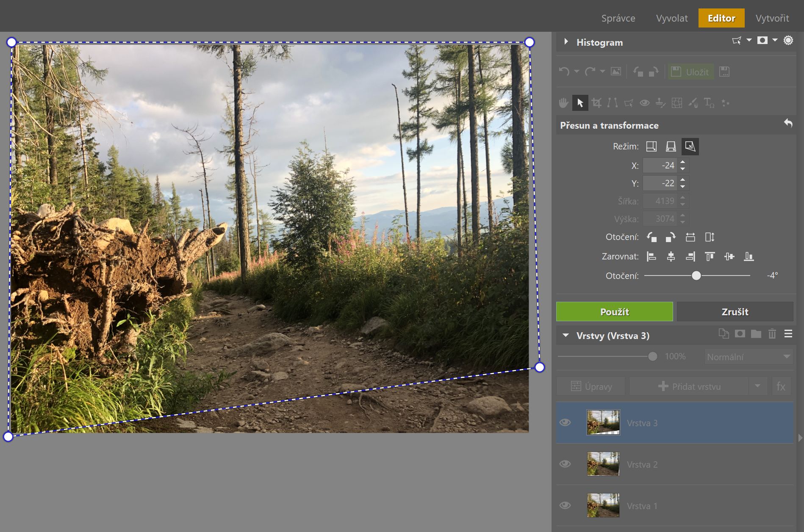Open the redo history dropdown arrow
Screen dimensions: 804x532
[x=602, y=72]
